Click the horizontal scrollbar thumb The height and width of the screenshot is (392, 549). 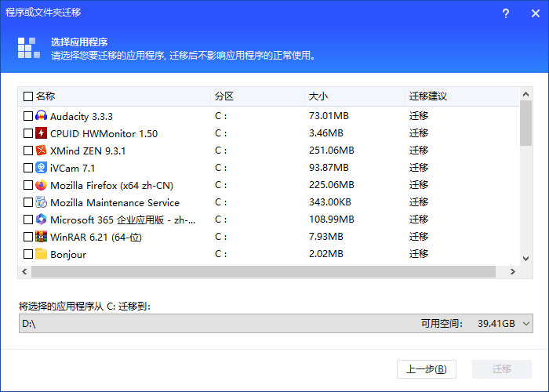point(264,271)
